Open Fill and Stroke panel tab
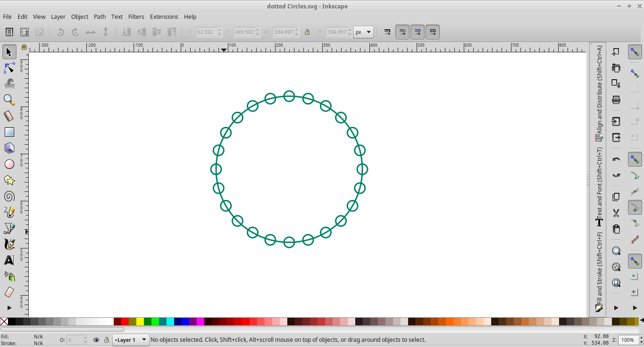Screen dimensions: 644x347 599,271
